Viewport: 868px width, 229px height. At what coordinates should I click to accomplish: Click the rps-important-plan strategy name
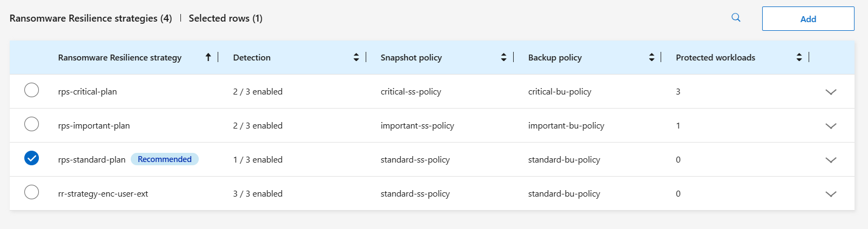coord(94,126)
